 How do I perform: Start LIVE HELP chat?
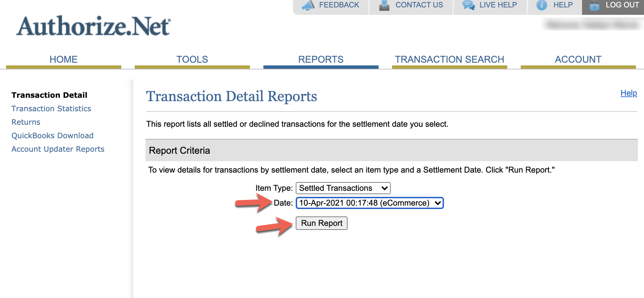498,5
